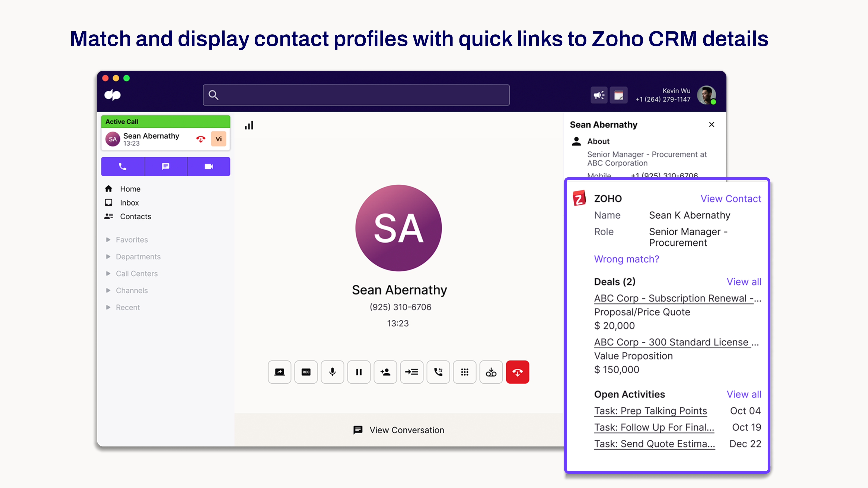
Task: Expand the Favorites section
Action: pyautogui.click(x=131, y=239)
